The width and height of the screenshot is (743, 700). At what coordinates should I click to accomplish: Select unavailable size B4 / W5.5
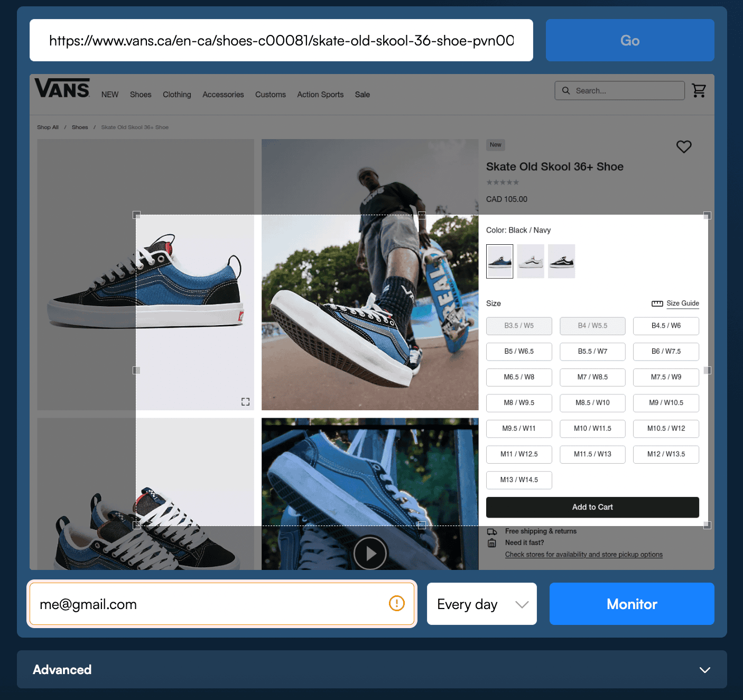(592, 326)
